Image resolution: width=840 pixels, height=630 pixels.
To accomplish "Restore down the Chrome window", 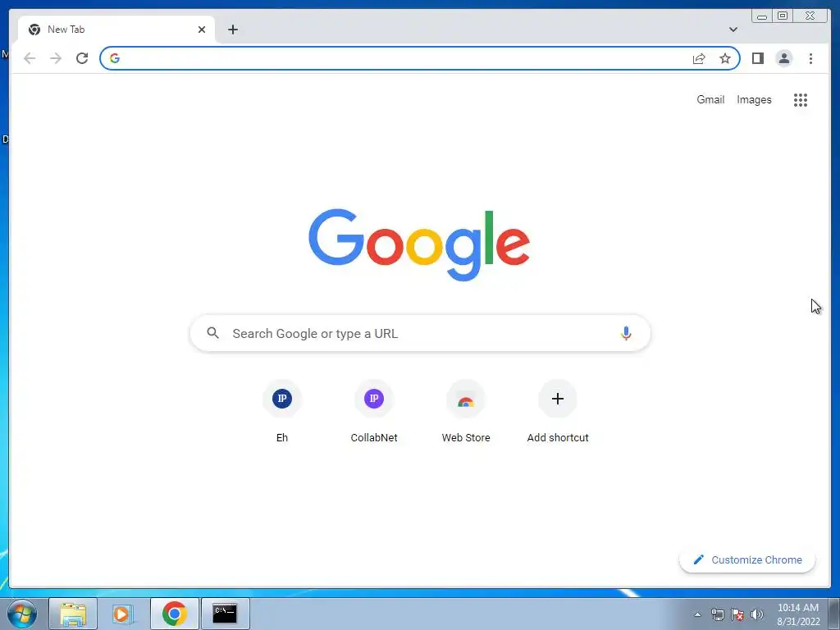I will pyautogui.click(x=782, y=16).
